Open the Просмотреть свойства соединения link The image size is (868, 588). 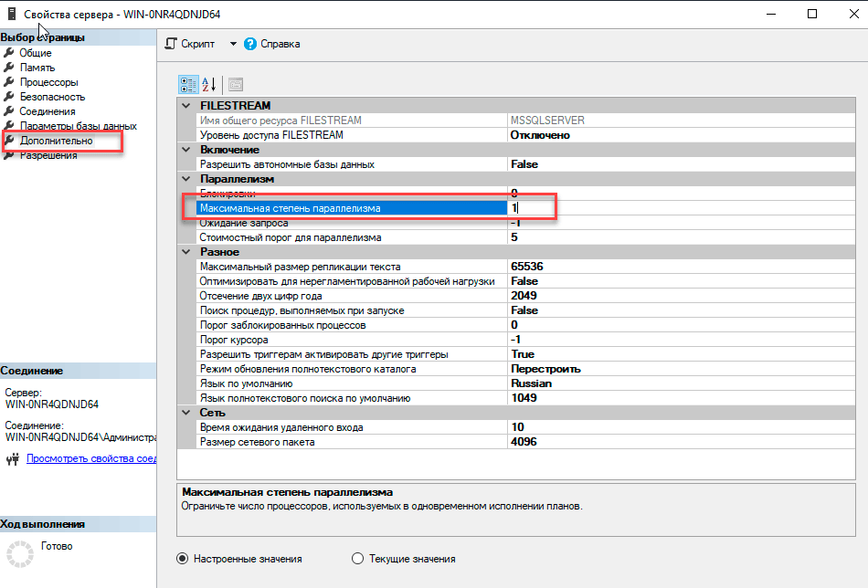(91, 458)
